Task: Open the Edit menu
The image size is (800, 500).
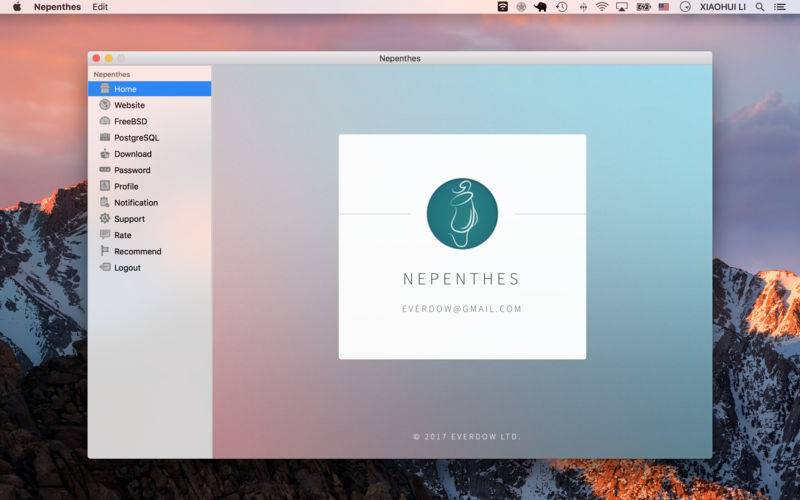Action: click(100, 7)
